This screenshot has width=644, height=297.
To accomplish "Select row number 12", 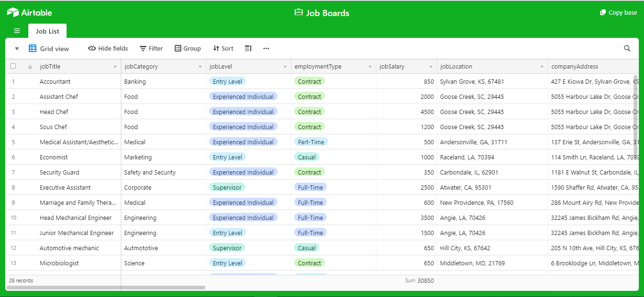I will [13, 248].
